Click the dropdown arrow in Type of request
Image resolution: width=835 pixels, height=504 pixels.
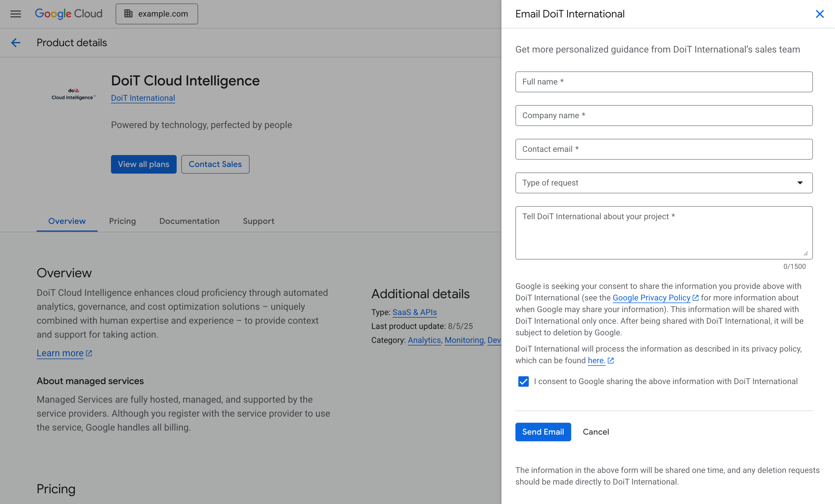point(800,183)
